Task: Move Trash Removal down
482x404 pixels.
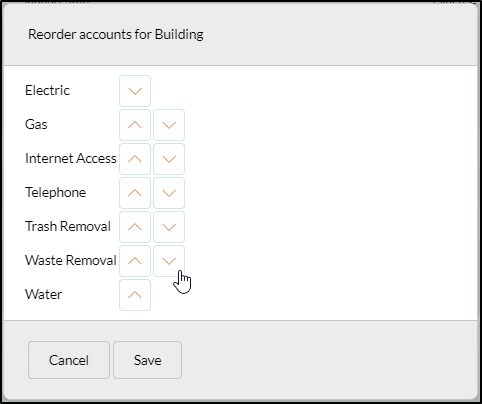Action: (x=169, y=227)
